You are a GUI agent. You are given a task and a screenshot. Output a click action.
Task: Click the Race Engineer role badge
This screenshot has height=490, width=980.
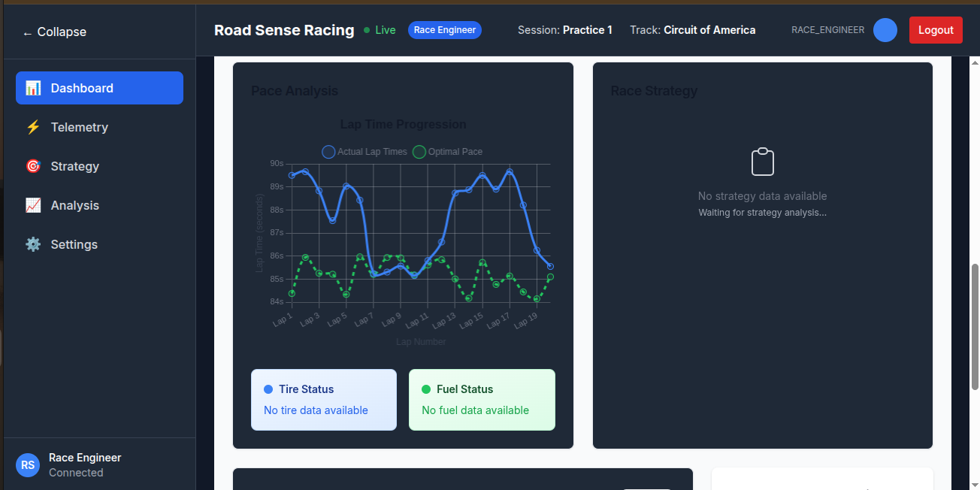coord(445,30)
